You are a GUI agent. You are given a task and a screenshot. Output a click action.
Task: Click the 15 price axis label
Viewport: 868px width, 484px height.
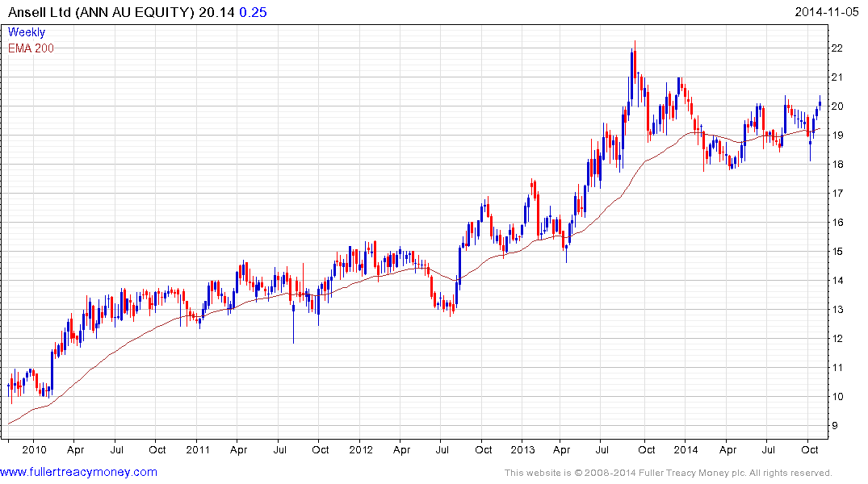click(837, 252)
